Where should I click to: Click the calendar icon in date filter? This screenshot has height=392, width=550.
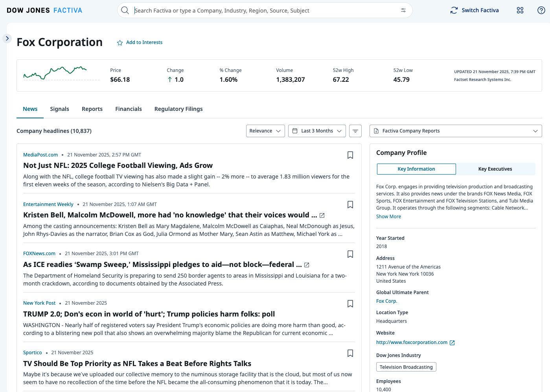coord(295,131)
